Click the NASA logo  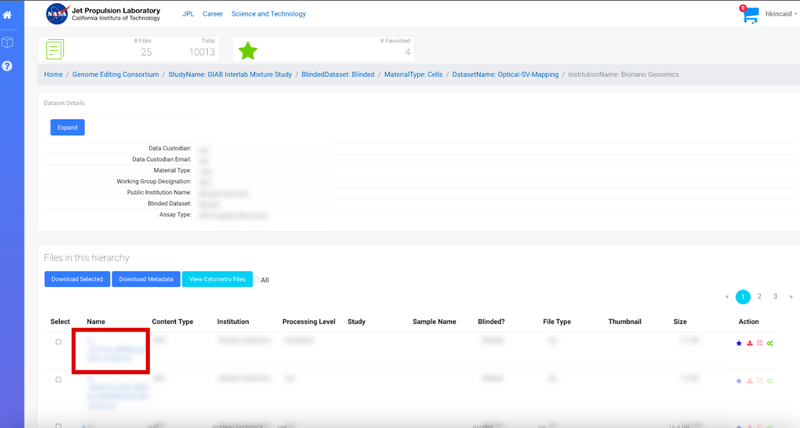(x=58, y=14)
